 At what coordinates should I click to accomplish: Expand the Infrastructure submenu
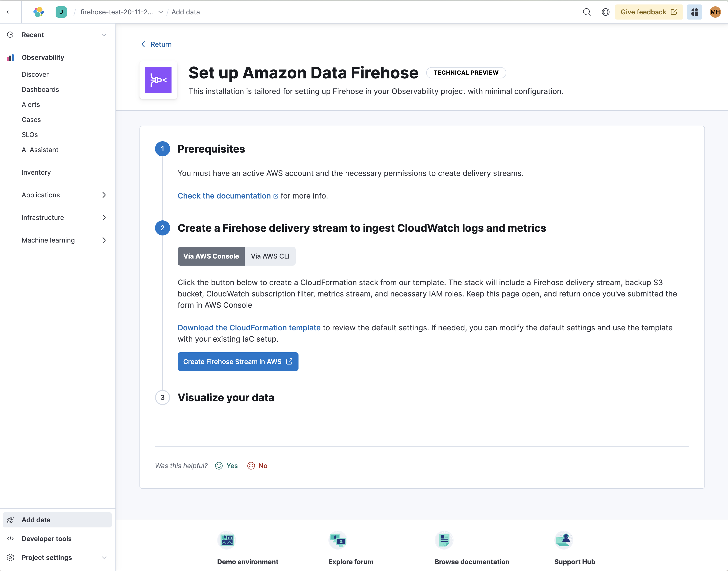point(104,218)
